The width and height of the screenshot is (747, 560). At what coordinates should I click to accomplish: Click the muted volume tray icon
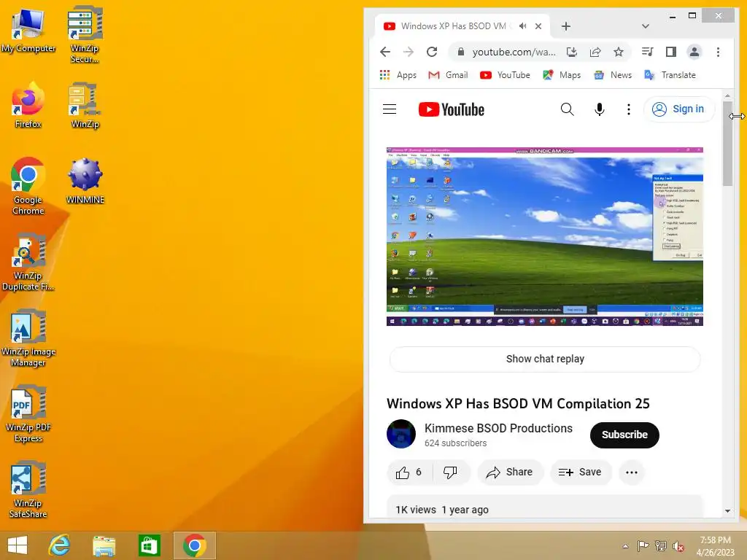click(x=678, y=546)
